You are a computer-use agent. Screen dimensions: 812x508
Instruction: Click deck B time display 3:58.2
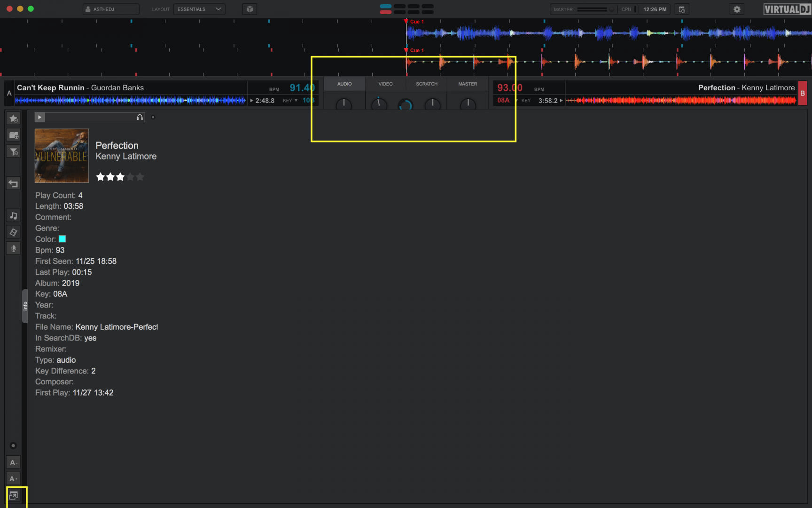548,101
